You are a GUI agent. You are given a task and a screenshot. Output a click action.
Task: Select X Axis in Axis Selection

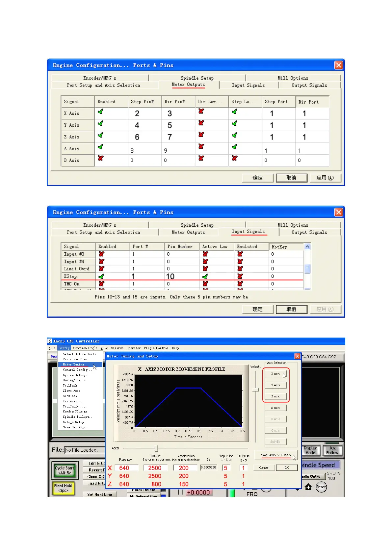click(x=276, y=374)
